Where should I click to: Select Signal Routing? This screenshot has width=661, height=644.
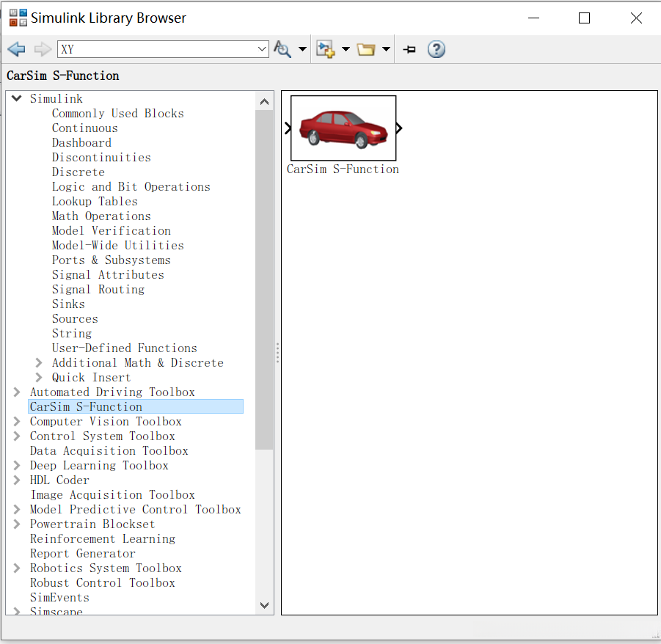[x=98, y=290]
